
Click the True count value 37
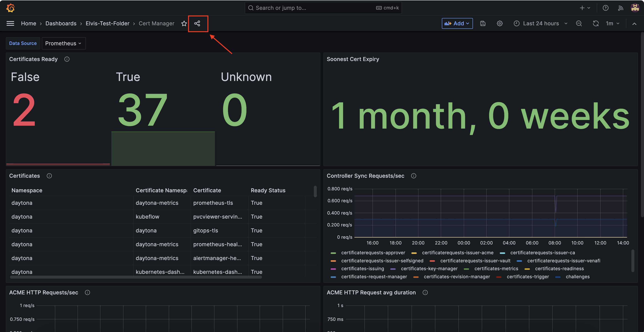click(x=142, y=110)
